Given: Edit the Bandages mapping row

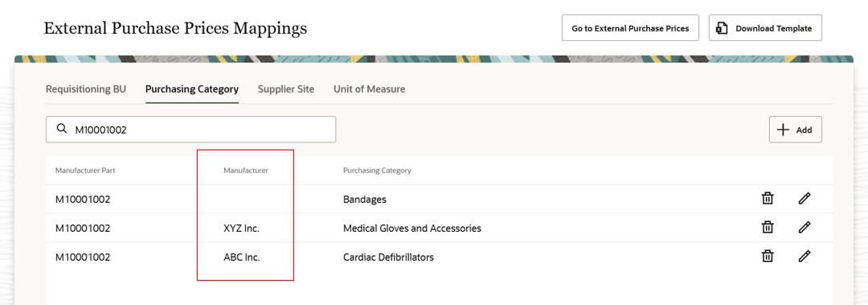Looking at the screenshot, I should 805,199.
